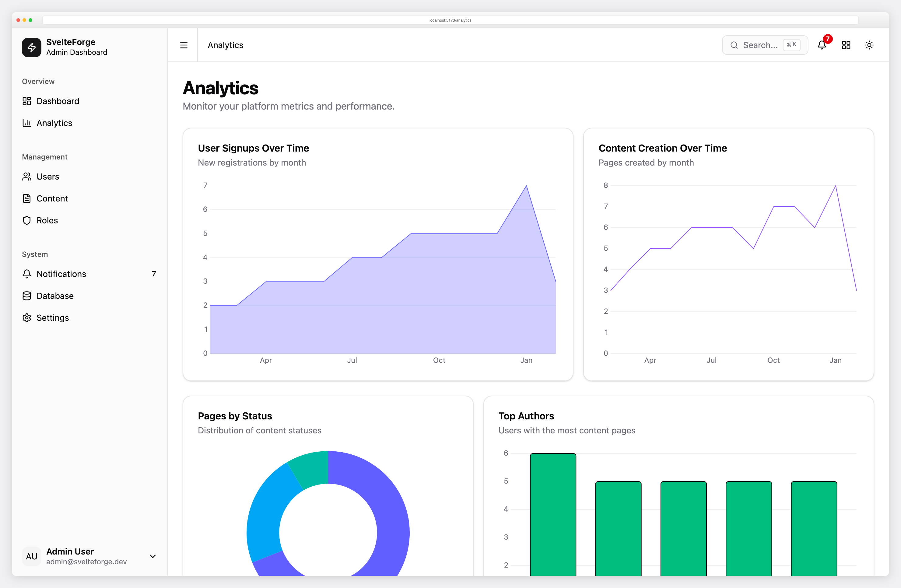Click the Jul axis label in Content Creation

pyautogui.click(x=711, y=360)
